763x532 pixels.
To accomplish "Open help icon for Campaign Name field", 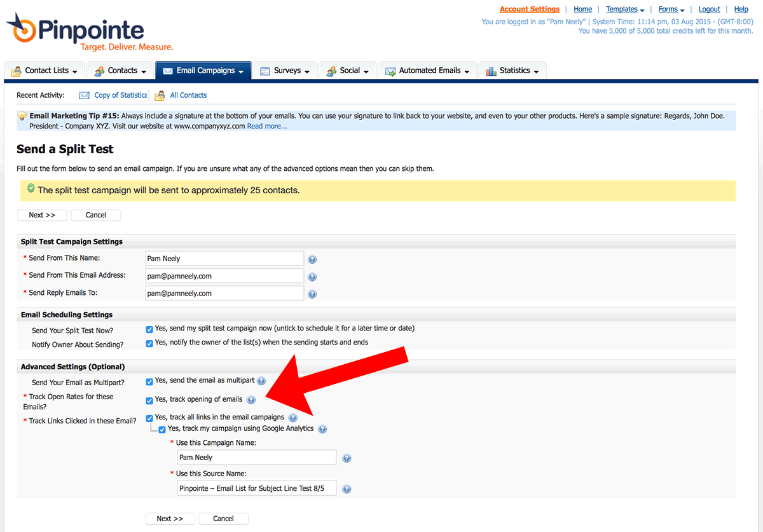I will [x=347, y=458].
